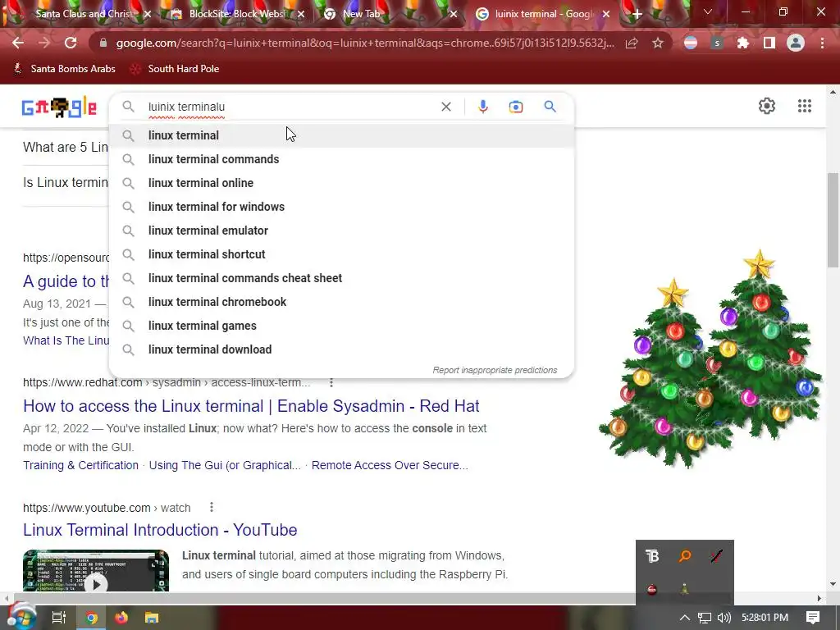This screenshot has width=840, height=630.
Task: Submit search with blue magnifier
Action: pyautogui.click(x=550, y=106)
